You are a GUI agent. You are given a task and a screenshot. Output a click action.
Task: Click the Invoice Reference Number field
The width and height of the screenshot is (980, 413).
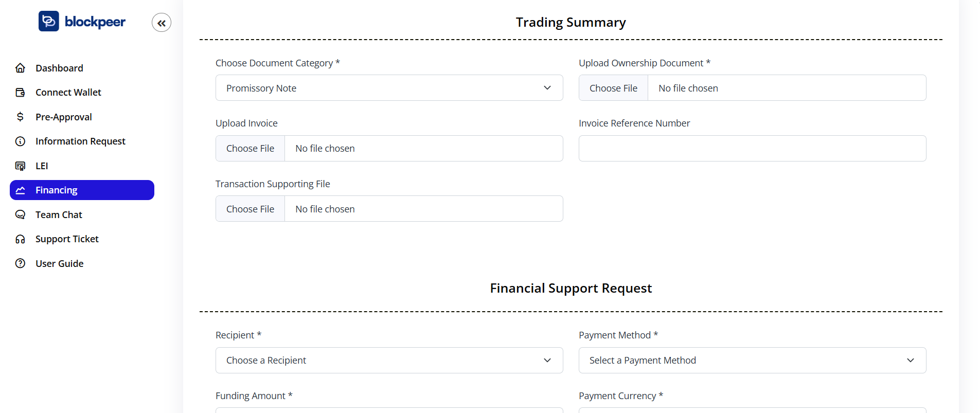point(752,149)
